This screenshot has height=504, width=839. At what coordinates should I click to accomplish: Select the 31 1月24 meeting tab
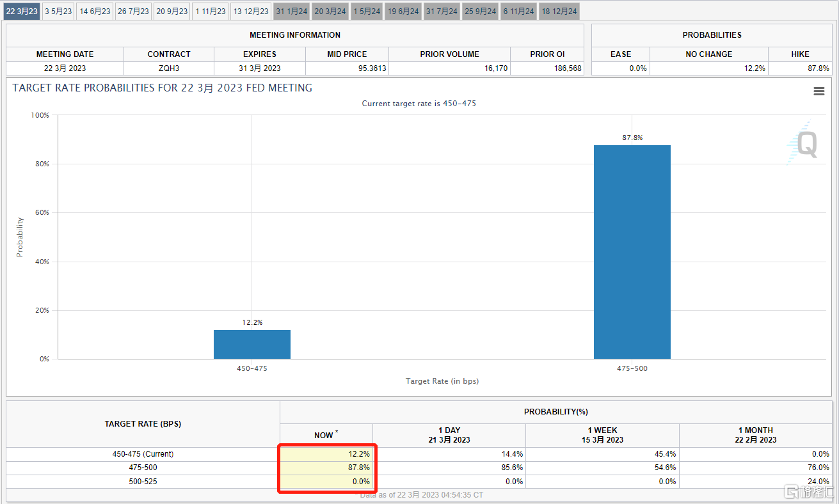point(292,12)
